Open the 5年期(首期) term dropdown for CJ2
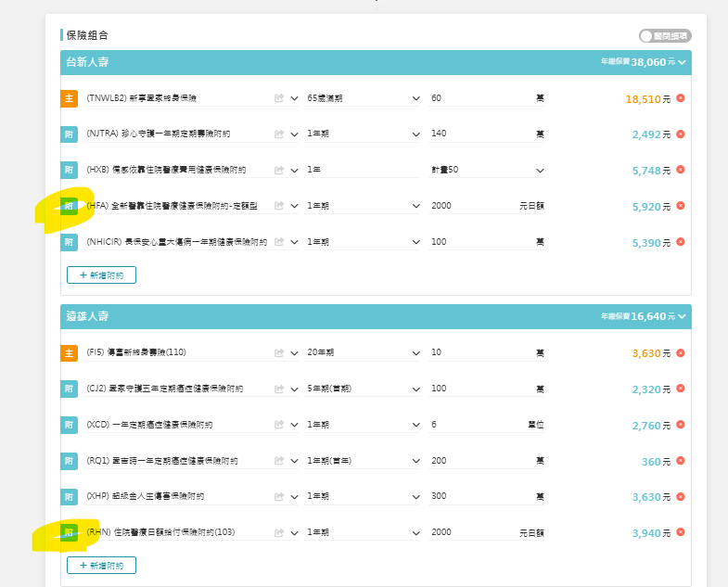This screenshot has width=728, height=587. click(x=363, y=389)
